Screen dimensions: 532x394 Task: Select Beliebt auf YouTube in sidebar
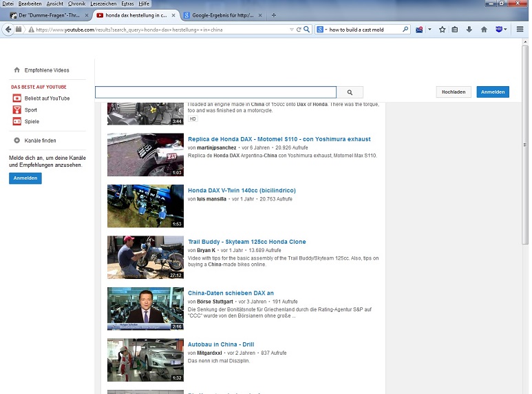coord(47,98)
